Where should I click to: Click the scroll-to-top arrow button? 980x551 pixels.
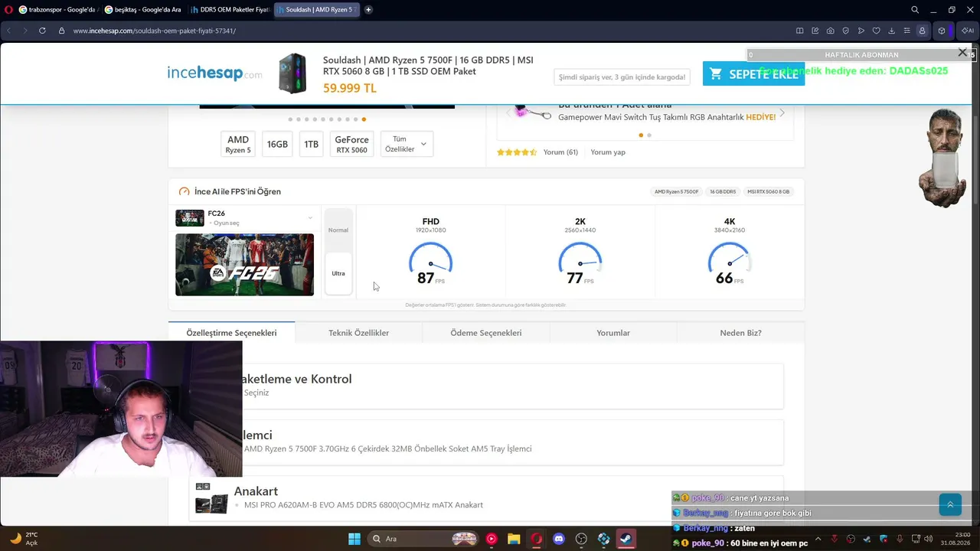click(950, 504)
